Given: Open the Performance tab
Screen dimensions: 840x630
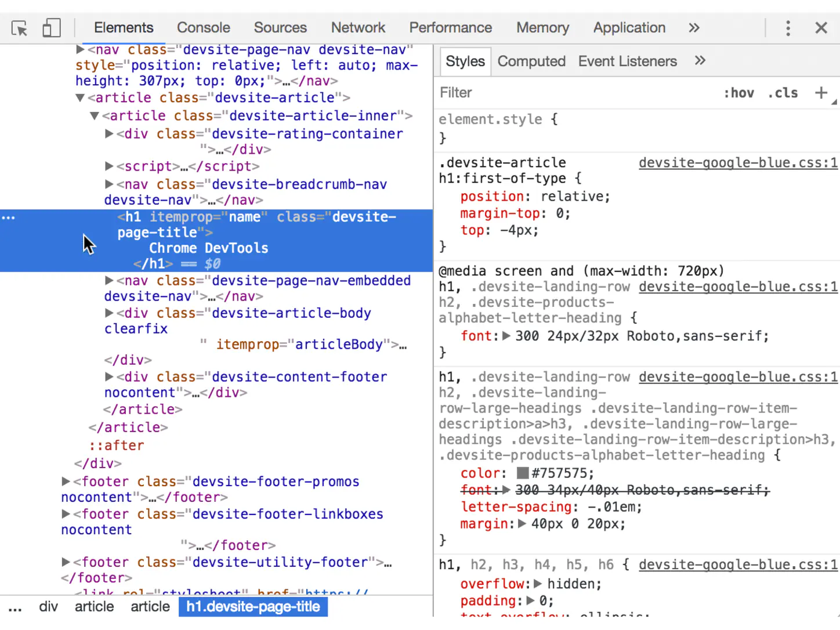Looking at the screenshot, I should click(451, 28).
